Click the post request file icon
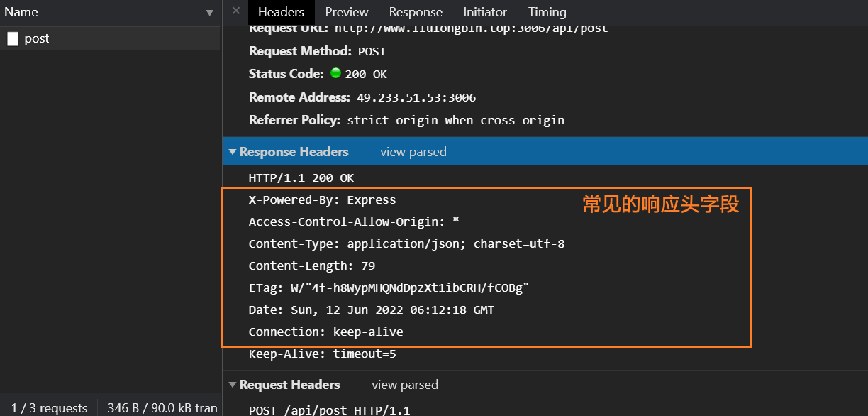 point(13,39)
